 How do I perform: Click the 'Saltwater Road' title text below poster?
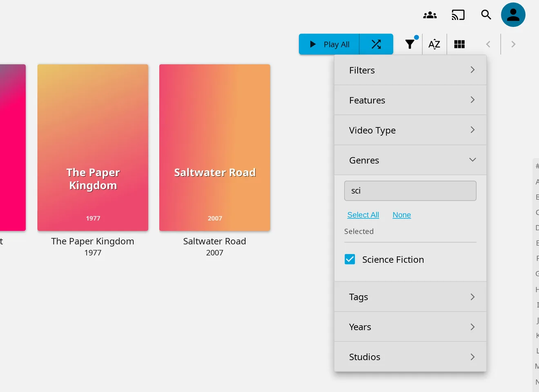215,241
